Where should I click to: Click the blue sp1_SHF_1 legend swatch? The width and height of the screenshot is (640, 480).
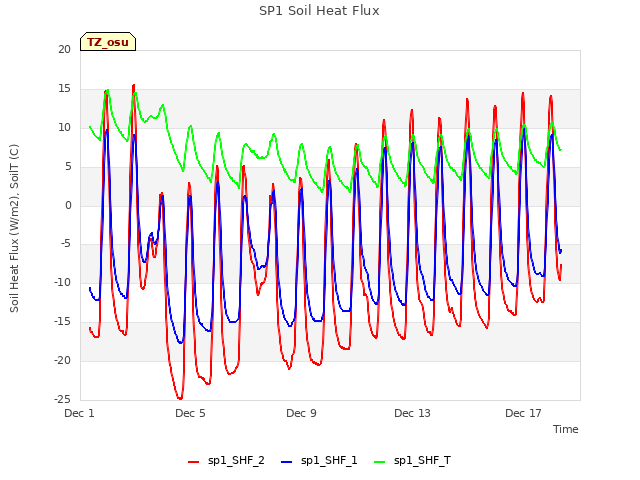287,462
